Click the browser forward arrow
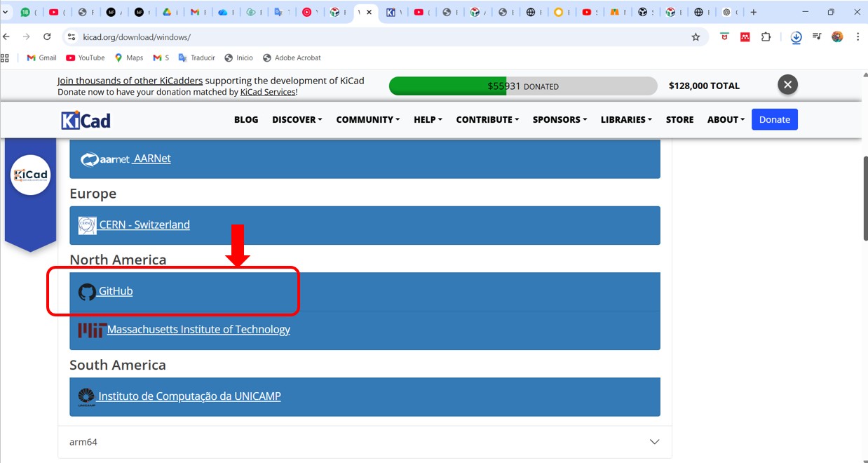 click(27, 36)
